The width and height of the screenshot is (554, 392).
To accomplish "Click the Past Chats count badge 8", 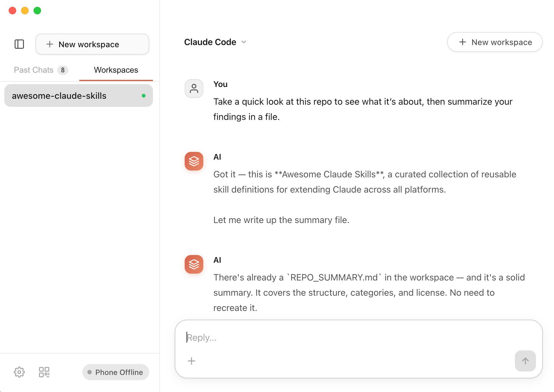I will pos(63,70).
